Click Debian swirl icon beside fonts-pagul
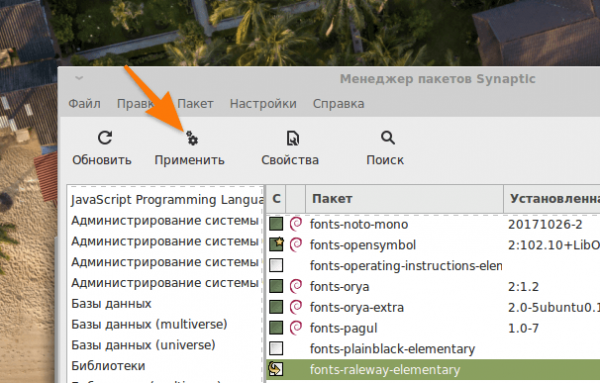This screenshot has height=383, width=600. 296,328
